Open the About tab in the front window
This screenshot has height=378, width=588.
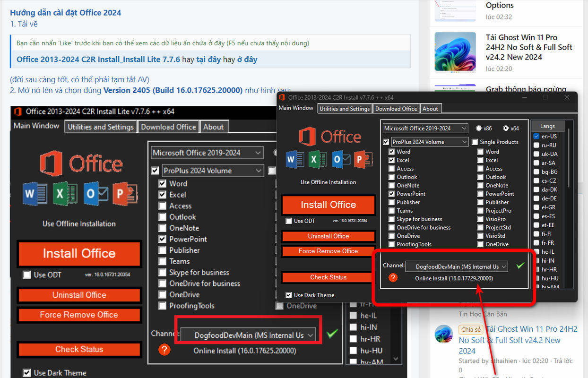(x=430, y=109)
